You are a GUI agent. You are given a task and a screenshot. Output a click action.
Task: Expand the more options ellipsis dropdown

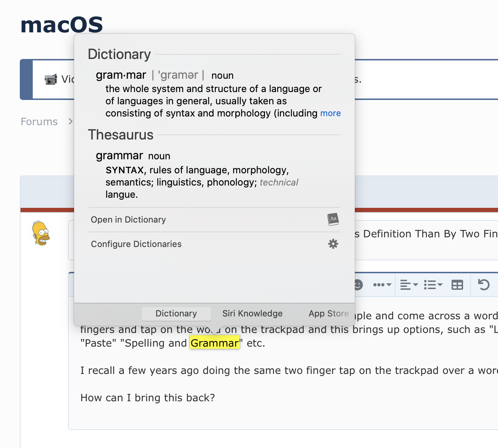[382, 285]
